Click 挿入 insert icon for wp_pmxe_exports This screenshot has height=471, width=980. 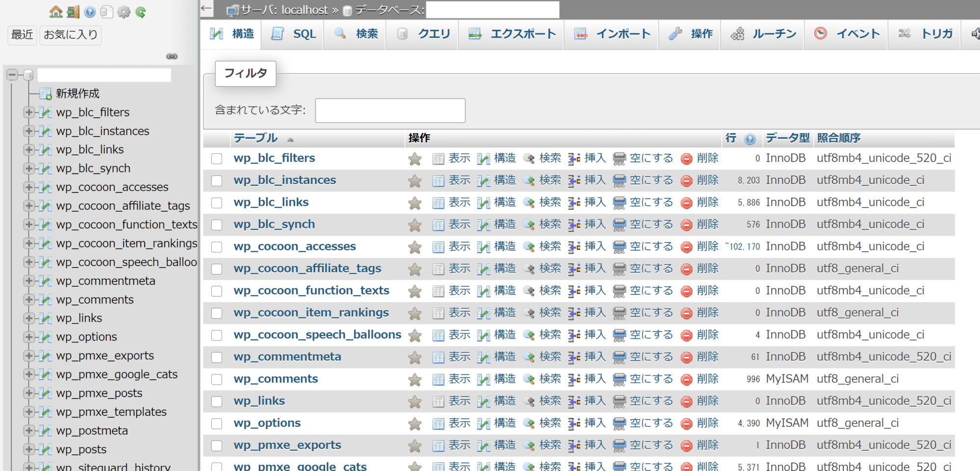tap(574, 446)
